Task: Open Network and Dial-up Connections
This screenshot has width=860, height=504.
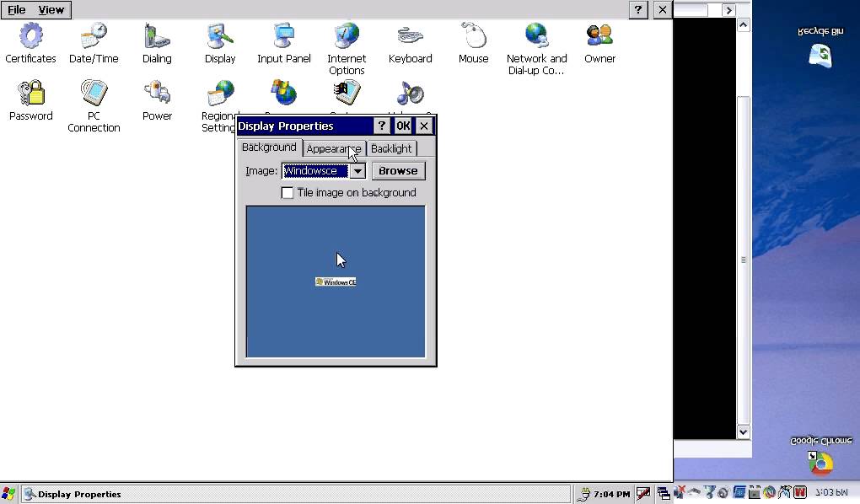Action: (536, 38)
